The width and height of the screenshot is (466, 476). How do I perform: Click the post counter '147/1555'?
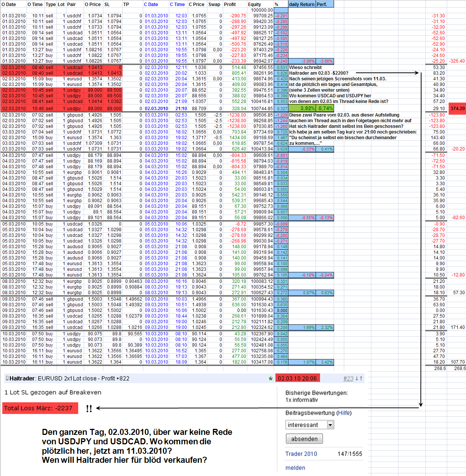[349, 454]
